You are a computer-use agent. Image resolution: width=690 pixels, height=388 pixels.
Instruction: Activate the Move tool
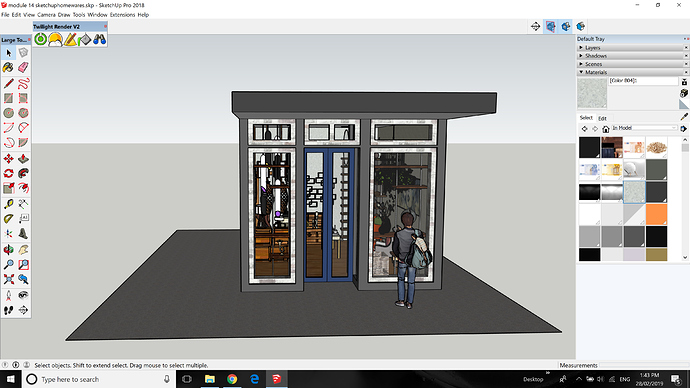(8, 158)
